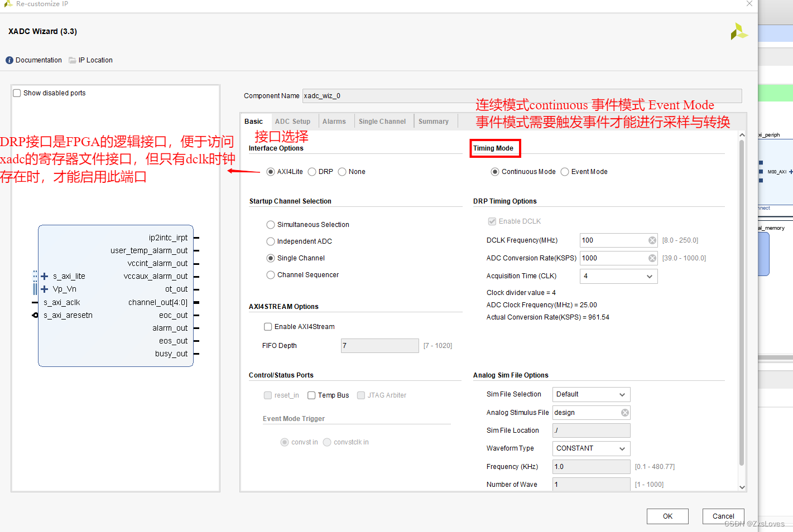Switch to the ADC Setup tab
Image resolution: width=793 pixels, height=532 pixels.
(292, 121)
